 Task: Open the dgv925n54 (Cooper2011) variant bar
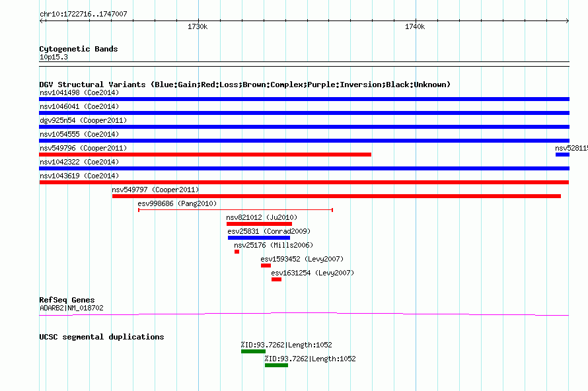pos(304,127)
